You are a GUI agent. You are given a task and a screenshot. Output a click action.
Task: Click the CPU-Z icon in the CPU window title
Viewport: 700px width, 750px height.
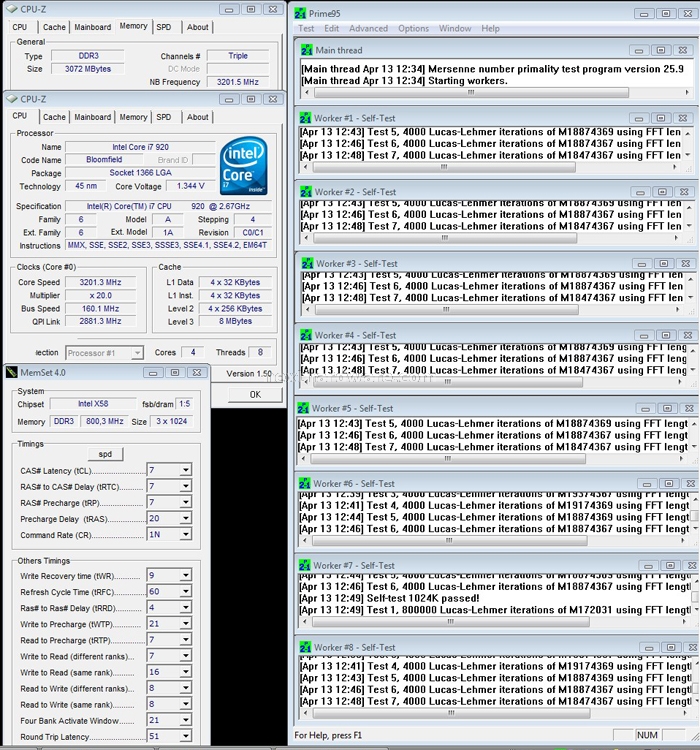[x=12, y=99]
